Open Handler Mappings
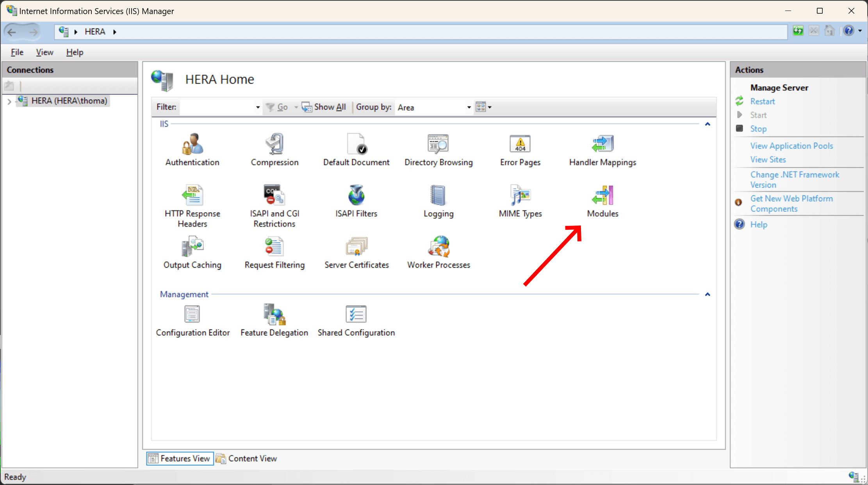Viewport: 868px width, 485px height. [x=602, y=150]
